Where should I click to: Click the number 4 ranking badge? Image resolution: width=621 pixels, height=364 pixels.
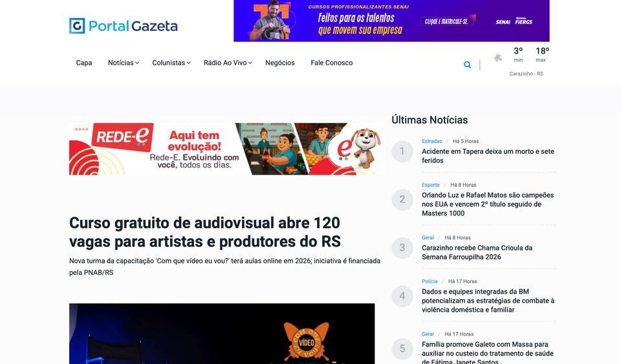pos(402,296)
